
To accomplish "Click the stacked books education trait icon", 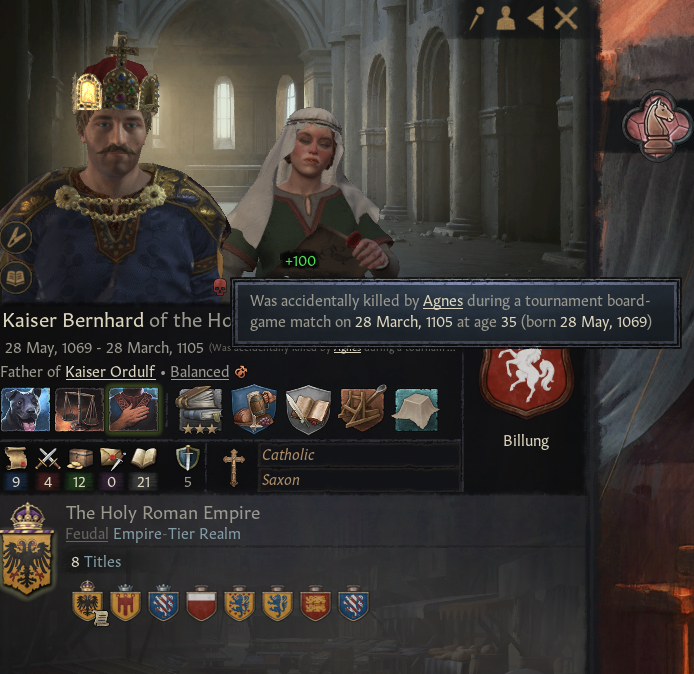I will 199,409.
